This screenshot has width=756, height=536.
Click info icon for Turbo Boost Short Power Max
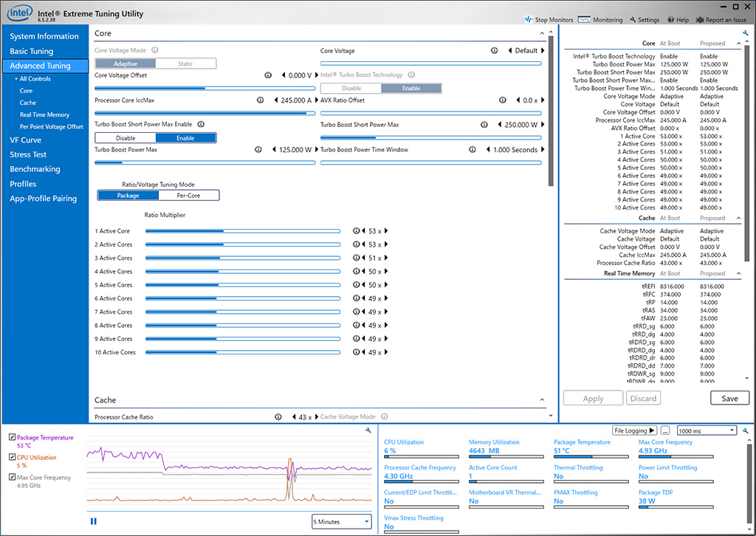pos(484,124)
